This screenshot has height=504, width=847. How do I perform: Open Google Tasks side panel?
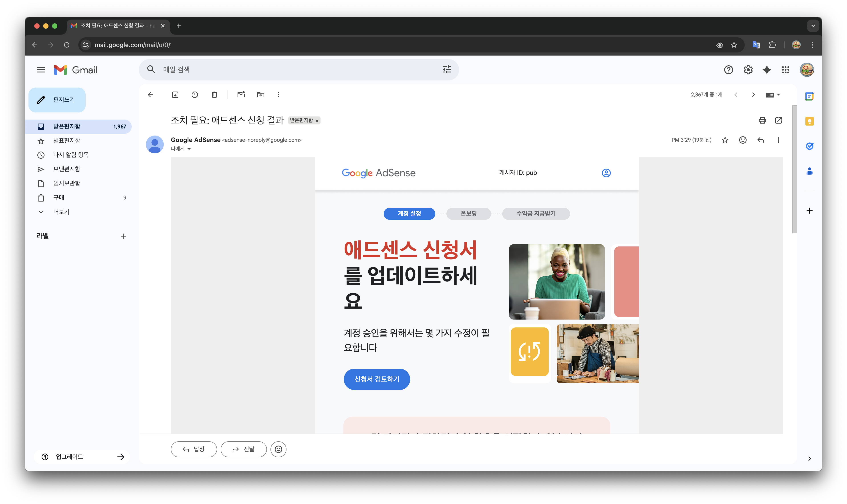pos(810,146)
